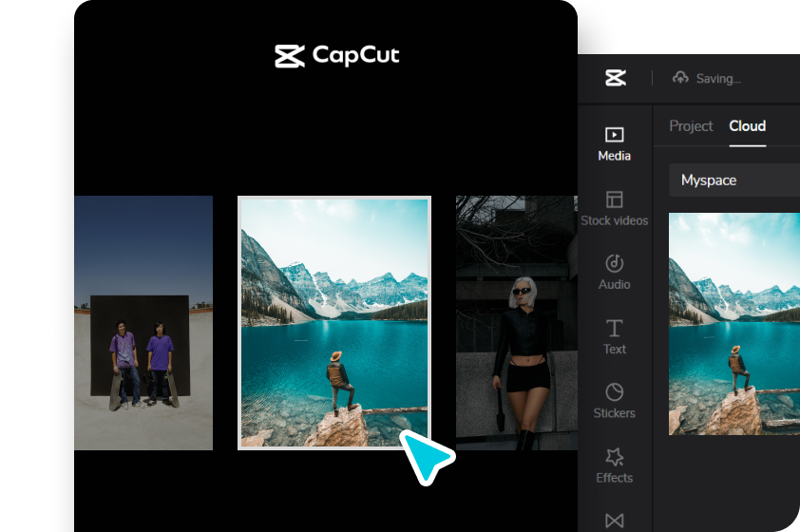
Task: Select the center mountain lake photo
Action: pos(334,323)
